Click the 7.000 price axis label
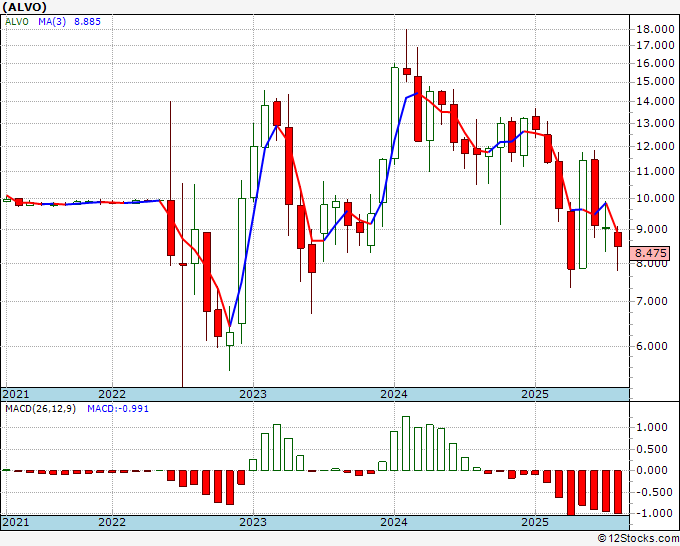The width and height of the screenshot is (680, 546). [x=652, y=301]
